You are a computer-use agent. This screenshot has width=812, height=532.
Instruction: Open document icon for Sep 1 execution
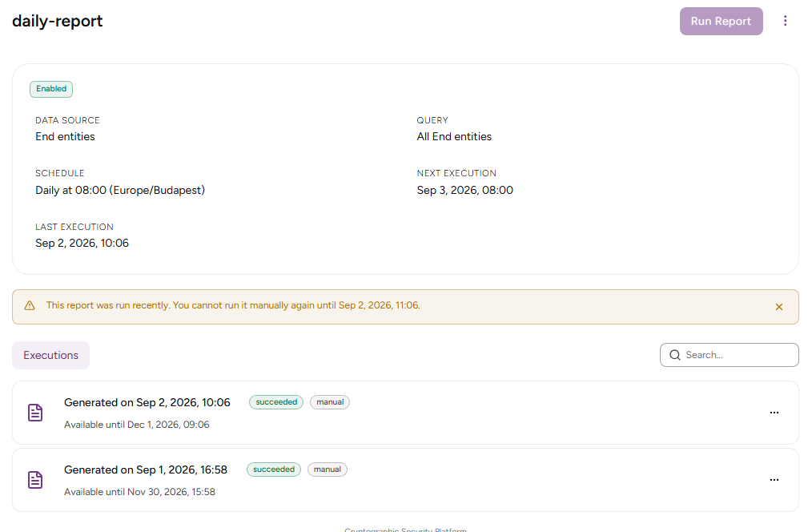pyautogui.click(x=35, y=480)
